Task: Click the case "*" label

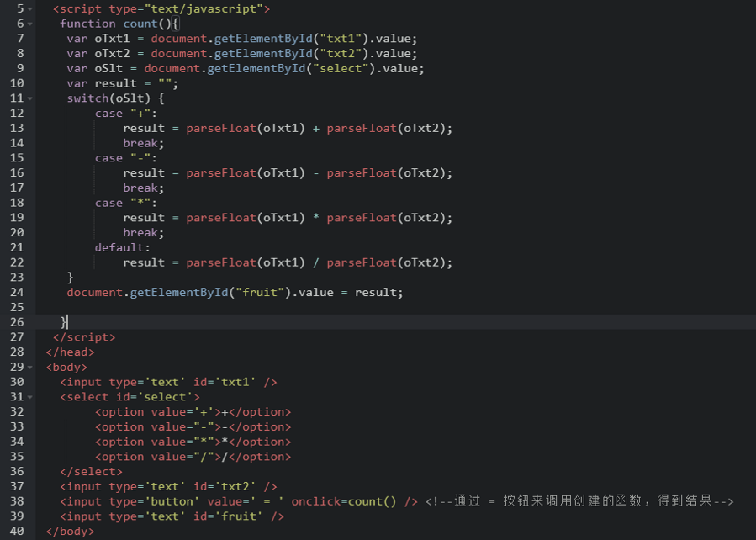Action: (x=126, y=203)
